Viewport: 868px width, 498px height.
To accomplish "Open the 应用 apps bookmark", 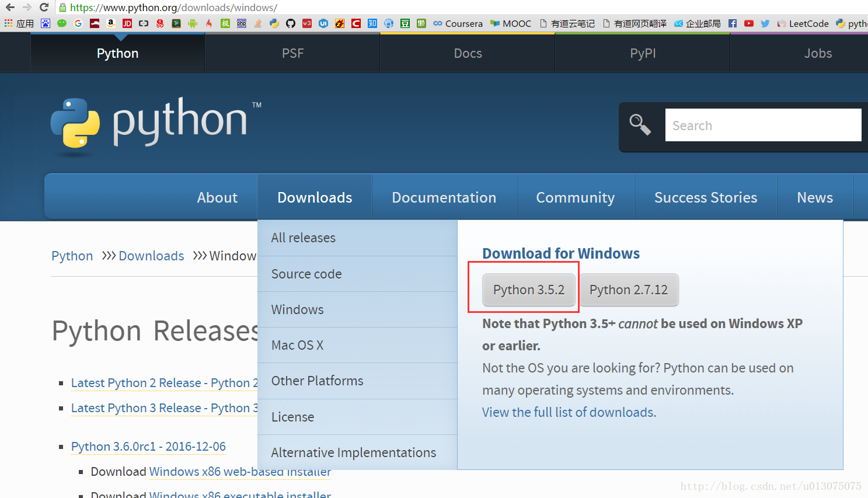I will (19, 23).
